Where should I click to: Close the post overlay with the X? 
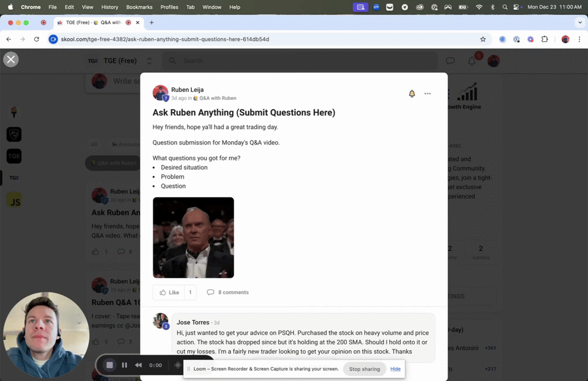tap(11, 59)
